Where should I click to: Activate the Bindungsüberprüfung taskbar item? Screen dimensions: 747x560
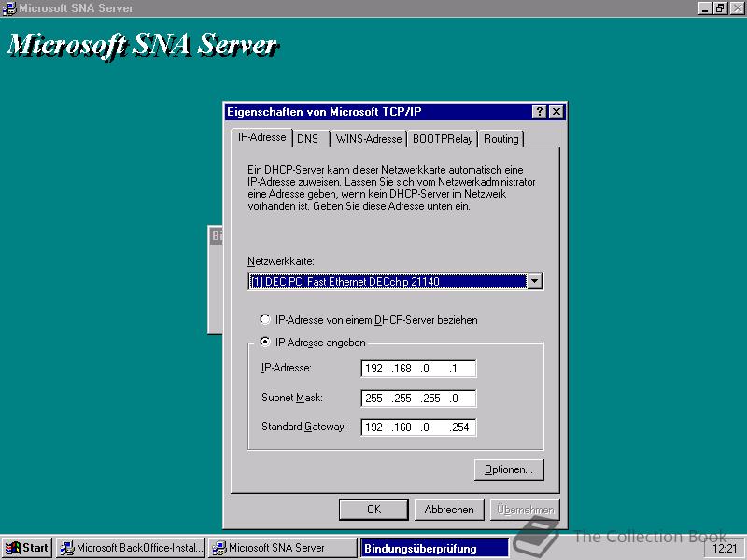pos(434,548)
